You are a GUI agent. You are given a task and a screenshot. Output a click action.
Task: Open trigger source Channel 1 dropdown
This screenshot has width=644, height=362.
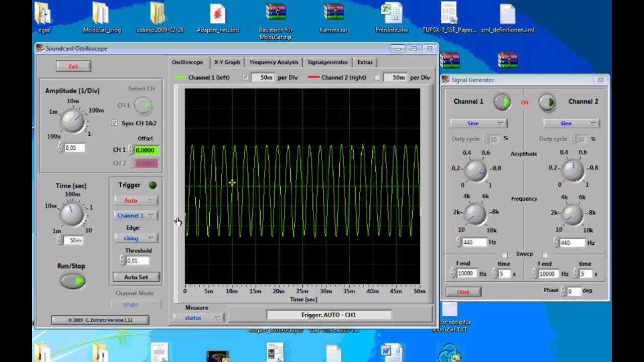click(x=136, y=215)
